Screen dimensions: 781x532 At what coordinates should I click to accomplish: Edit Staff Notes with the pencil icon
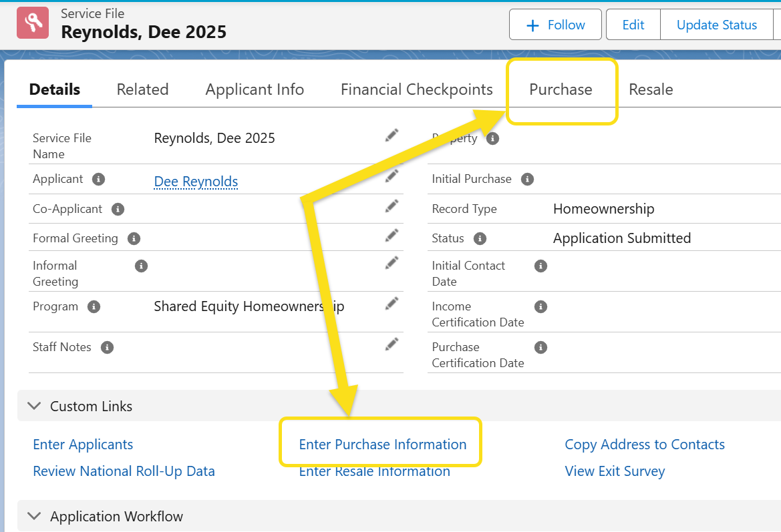coord(392,344)
